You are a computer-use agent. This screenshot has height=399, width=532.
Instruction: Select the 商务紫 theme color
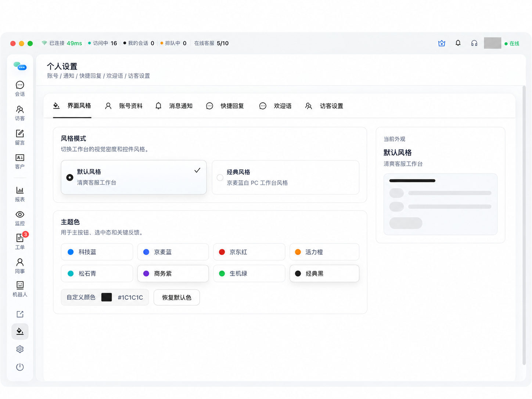173,273
